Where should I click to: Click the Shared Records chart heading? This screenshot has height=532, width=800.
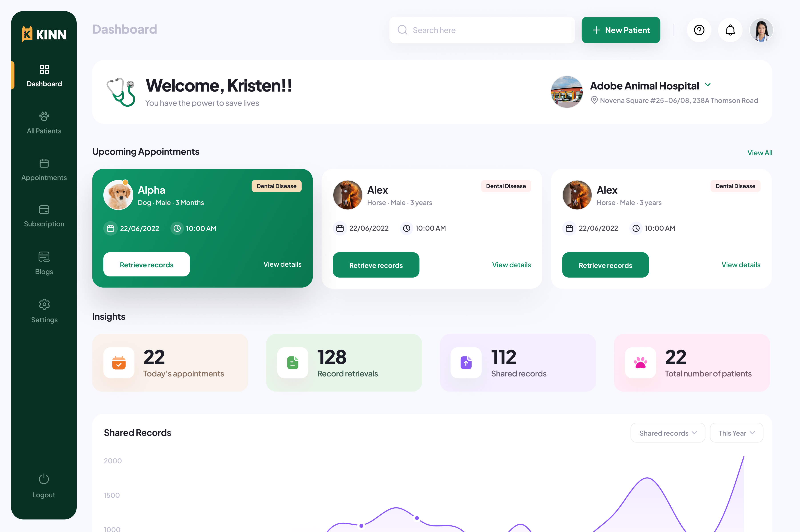click(137, 433)
